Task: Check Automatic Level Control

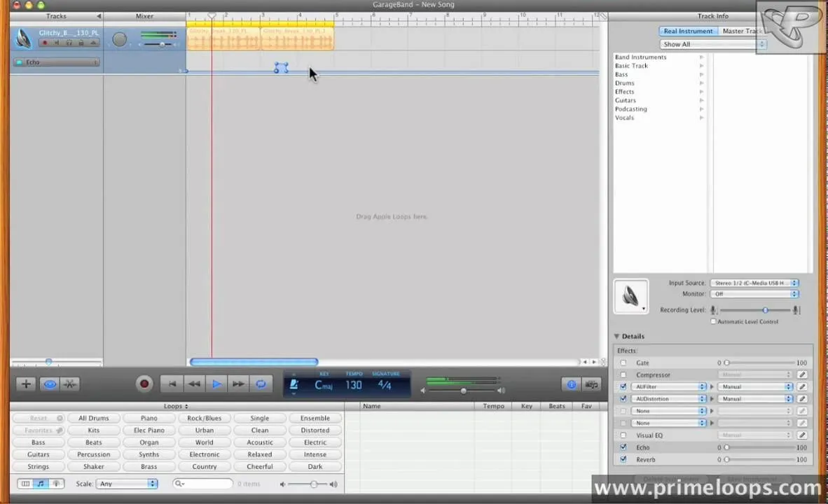Action: [x=713, y=321]
